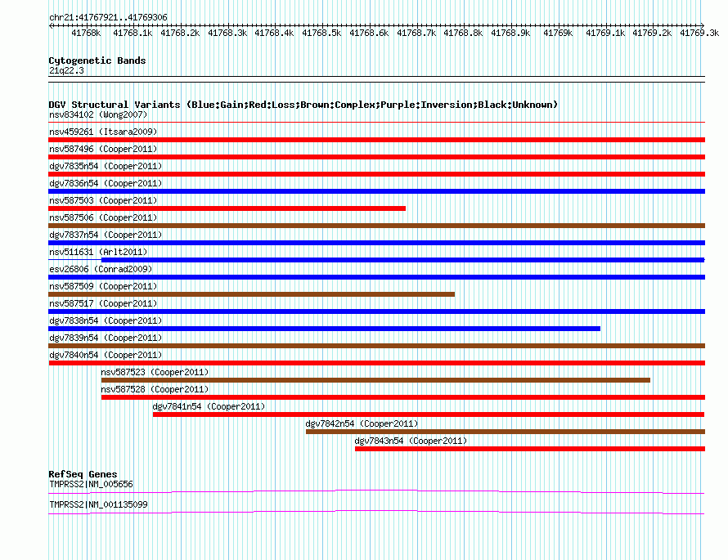Open variant nsv587509 (Cooper2011) label
Screen dimensions: 728x560
tap(103, 286)
